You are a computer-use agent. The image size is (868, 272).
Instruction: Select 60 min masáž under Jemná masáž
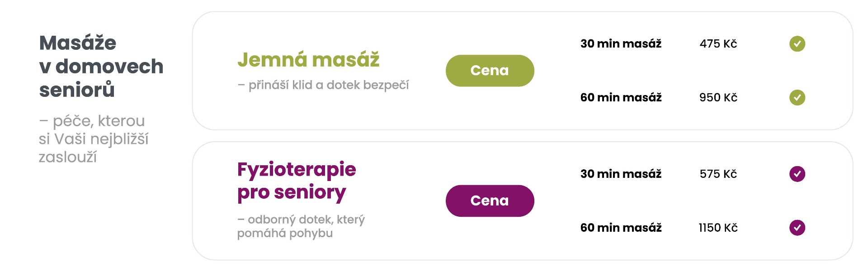pyautogui.click(x=621, y=97)
